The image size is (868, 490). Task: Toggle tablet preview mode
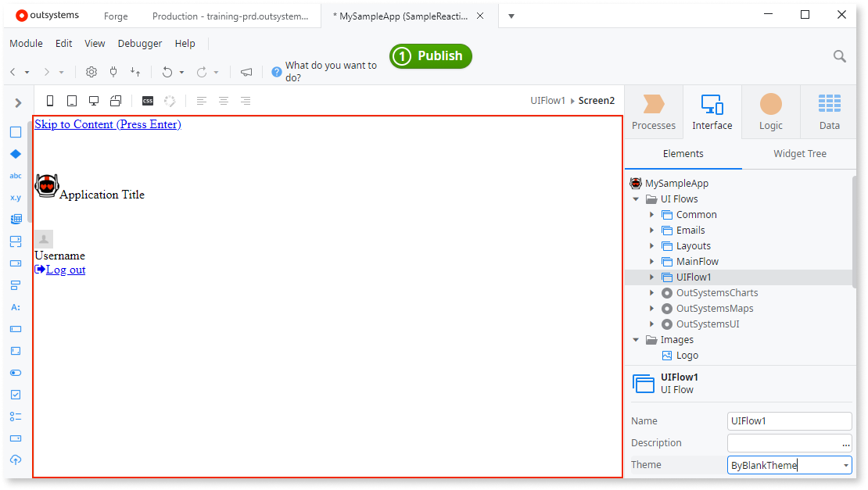pos(71,100)
